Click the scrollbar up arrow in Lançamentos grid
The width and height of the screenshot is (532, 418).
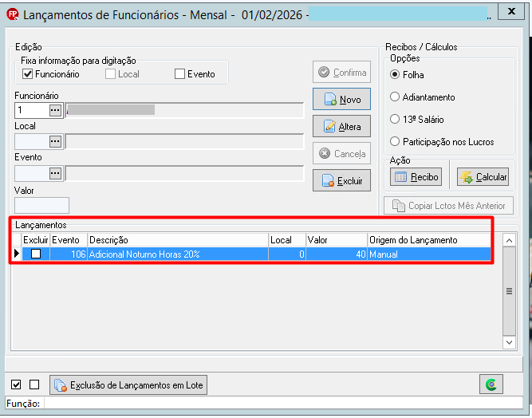[x=509, y=240]
